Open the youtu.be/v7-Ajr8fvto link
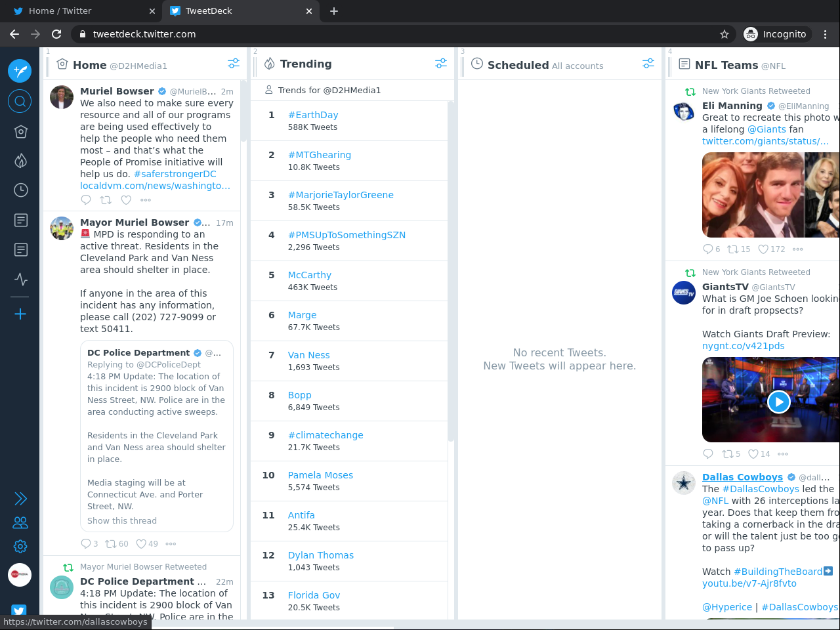 (749, 583)
